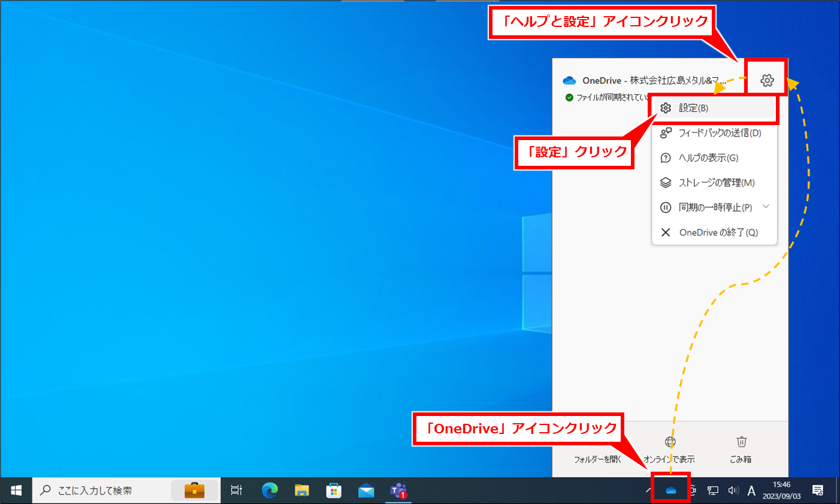Open the clock showing 15:46 2023/09/03
Screen dimensions: 840x504
[x=781, y=491]
